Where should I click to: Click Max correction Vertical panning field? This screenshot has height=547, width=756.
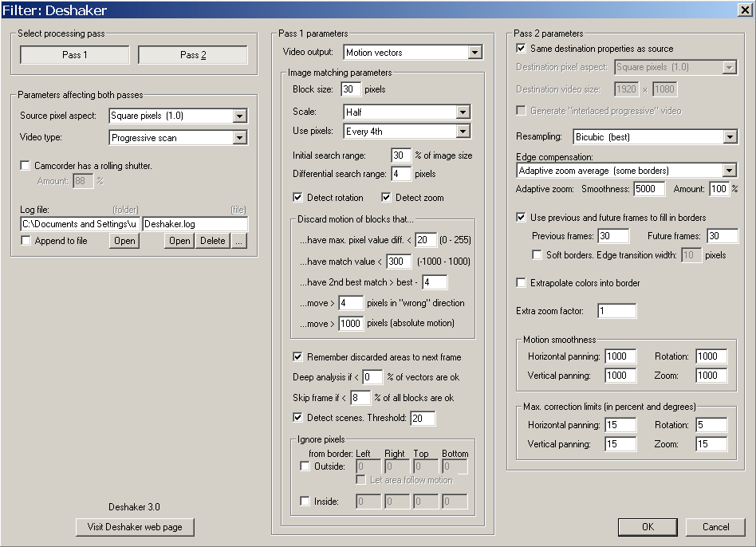[x=620, y=444]
